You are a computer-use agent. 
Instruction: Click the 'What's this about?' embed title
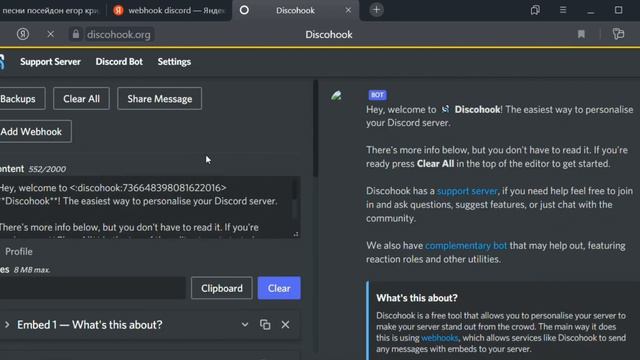tap(417, 298)
